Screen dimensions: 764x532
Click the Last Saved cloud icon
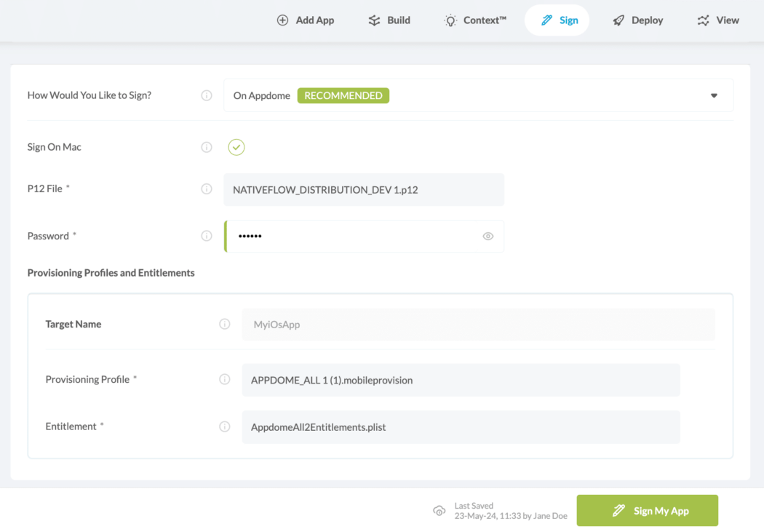439,511
